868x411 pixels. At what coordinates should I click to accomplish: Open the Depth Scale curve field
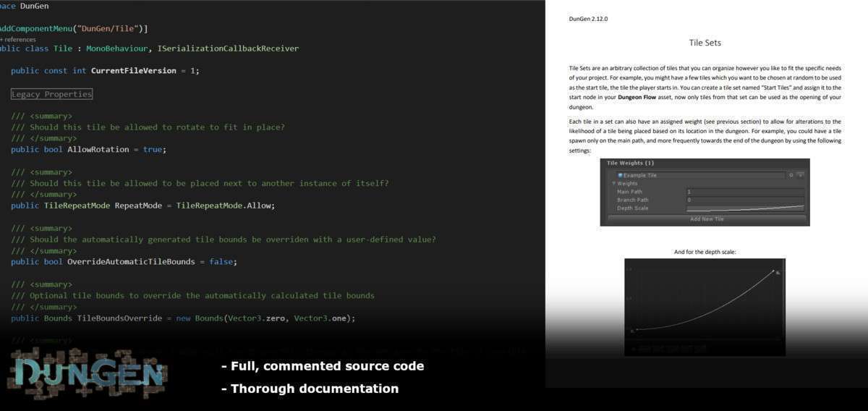745,208
